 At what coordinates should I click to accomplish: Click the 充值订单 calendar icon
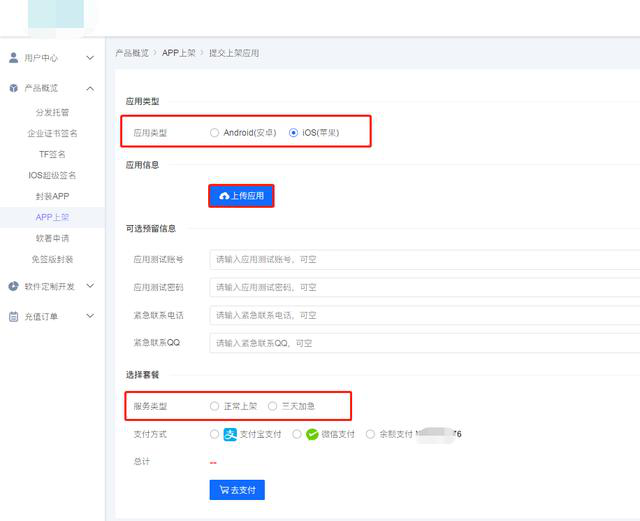pyautogui.click(x=13, y=316)
